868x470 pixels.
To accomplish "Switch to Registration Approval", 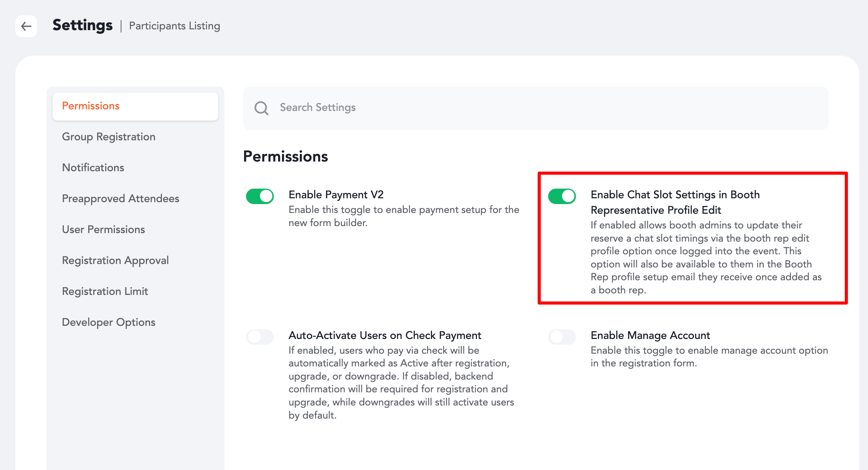I will [x=116, y=261].
